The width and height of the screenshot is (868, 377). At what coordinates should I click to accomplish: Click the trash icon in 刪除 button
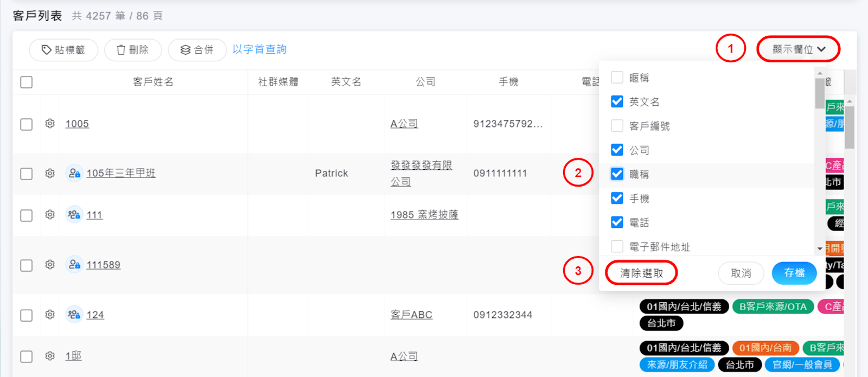(x=121, y=50)
